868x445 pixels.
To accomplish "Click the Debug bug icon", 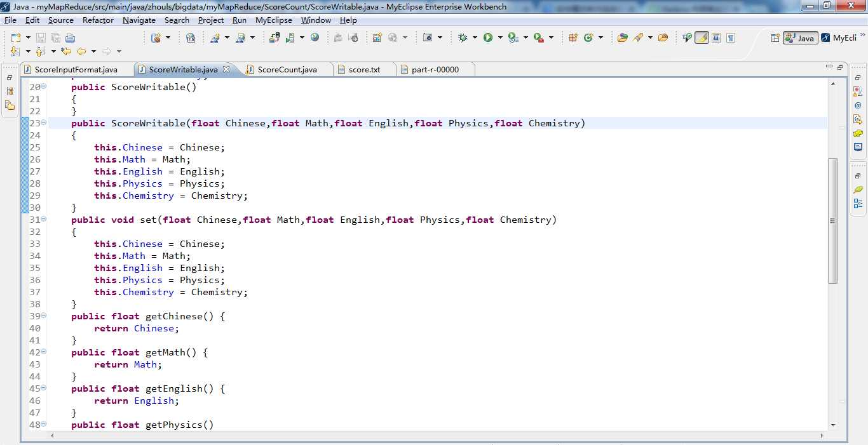I will click(463, 37).
